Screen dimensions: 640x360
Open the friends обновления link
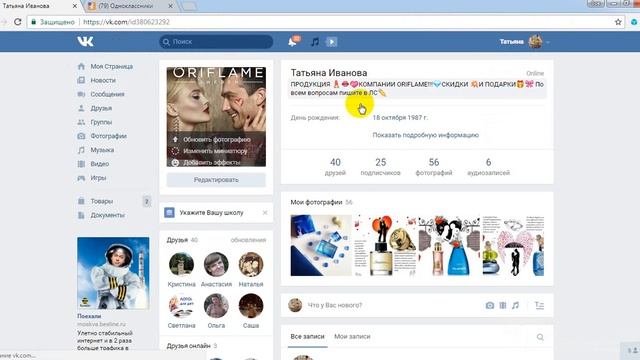(248, 240)
